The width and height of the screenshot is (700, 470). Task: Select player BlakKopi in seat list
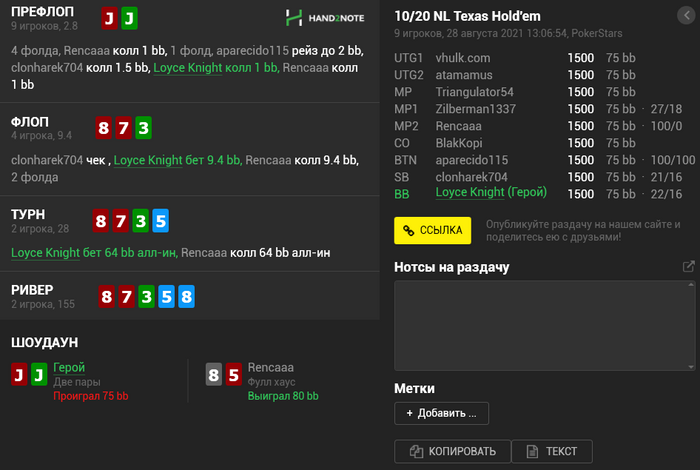click(459, 143)
